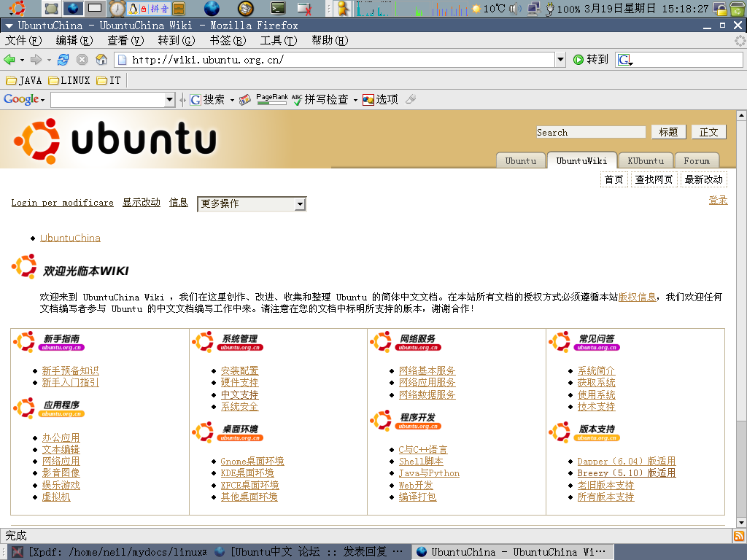Click the highlighter icon on Google toolbar

(x=411, y=99)
